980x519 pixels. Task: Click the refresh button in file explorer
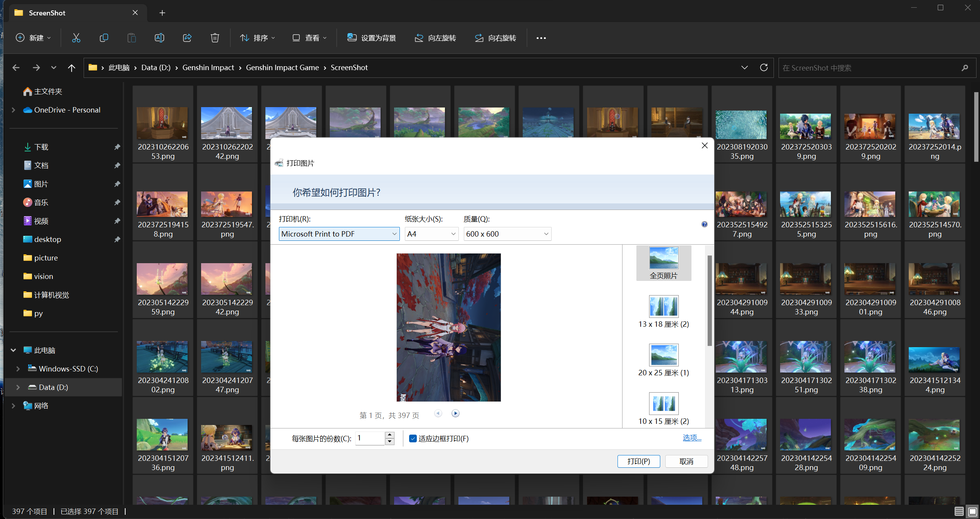[x=764, y=68]
